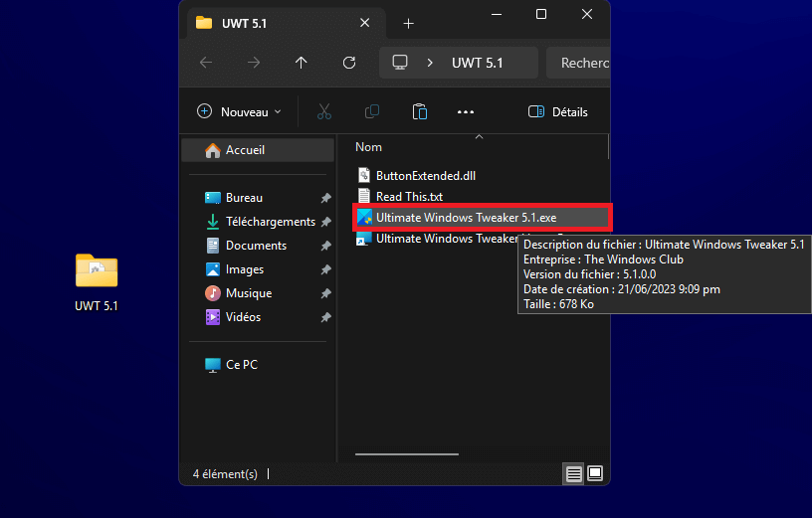The image size is (812, 519).
Task: Click the pin icon beside Documents
Action: (x=325, y=246)
